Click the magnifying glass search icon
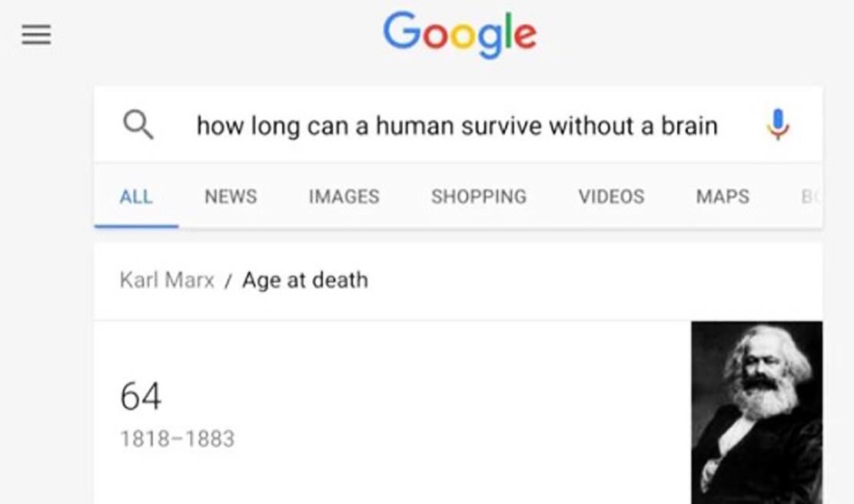Screen dimensions: 854x504 click(138, 124)
